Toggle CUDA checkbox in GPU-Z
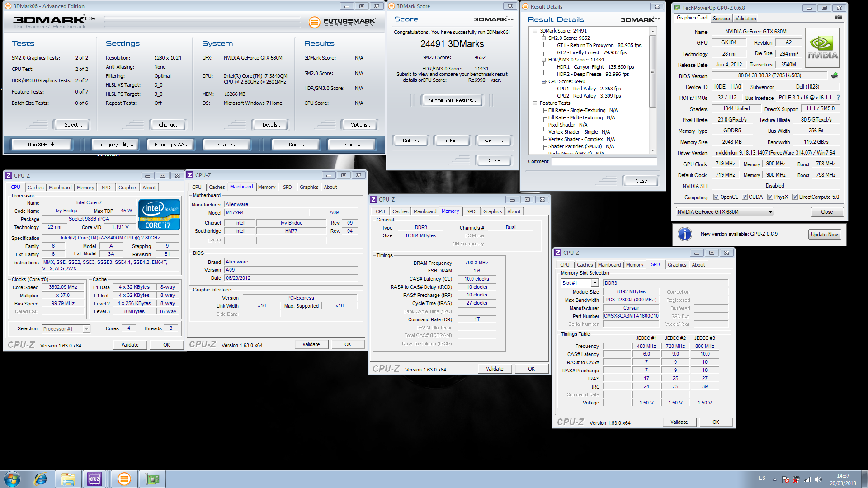Image resolution: width=868 pixels, height=488 pixels. [x=745, y=197]
